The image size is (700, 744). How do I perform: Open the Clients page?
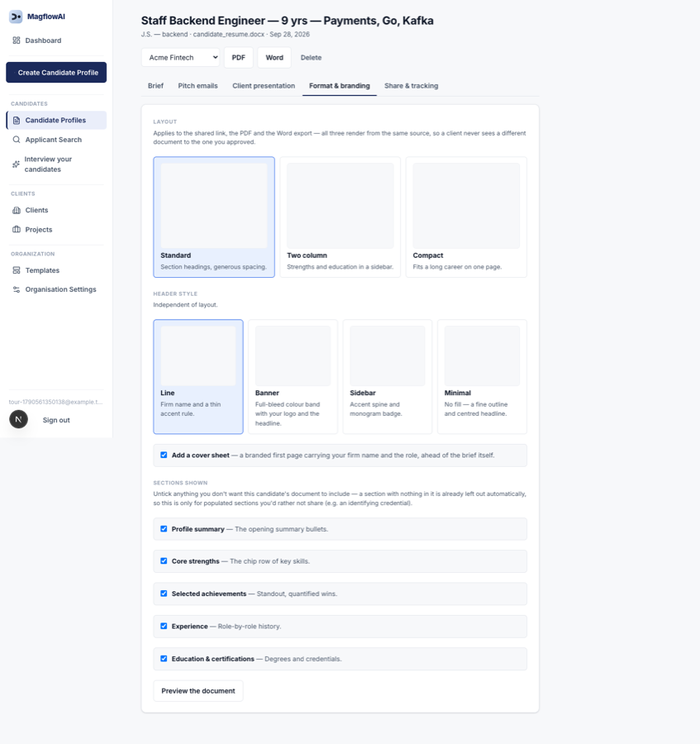click(56, 210)
